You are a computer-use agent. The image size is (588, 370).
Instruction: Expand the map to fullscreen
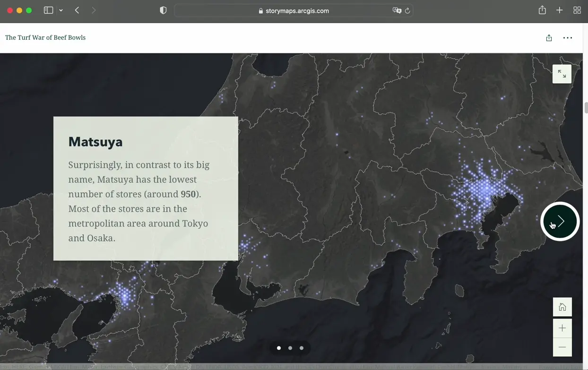[562, 74]
